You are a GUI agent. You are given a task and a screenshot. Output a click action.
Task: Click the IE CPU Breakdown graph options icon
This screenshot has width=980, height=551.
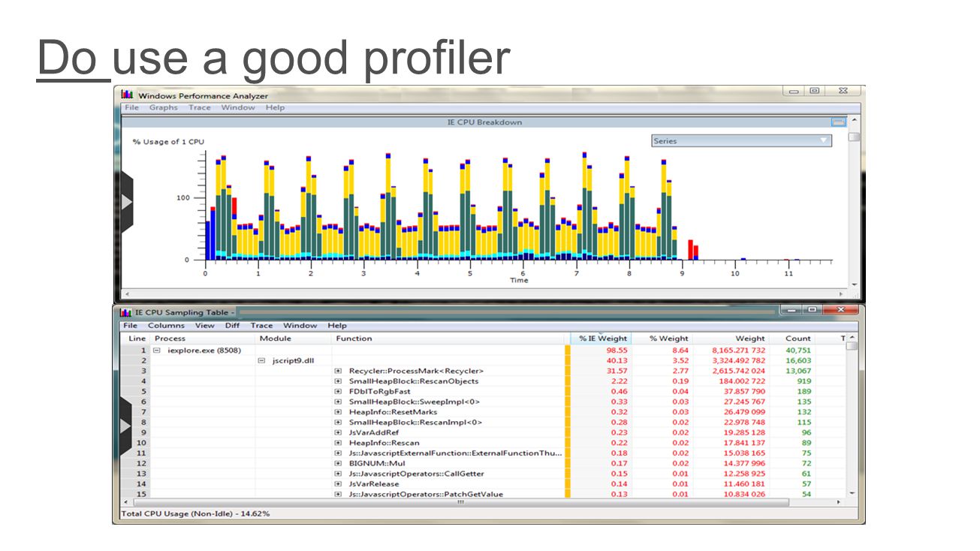point(838,122)
